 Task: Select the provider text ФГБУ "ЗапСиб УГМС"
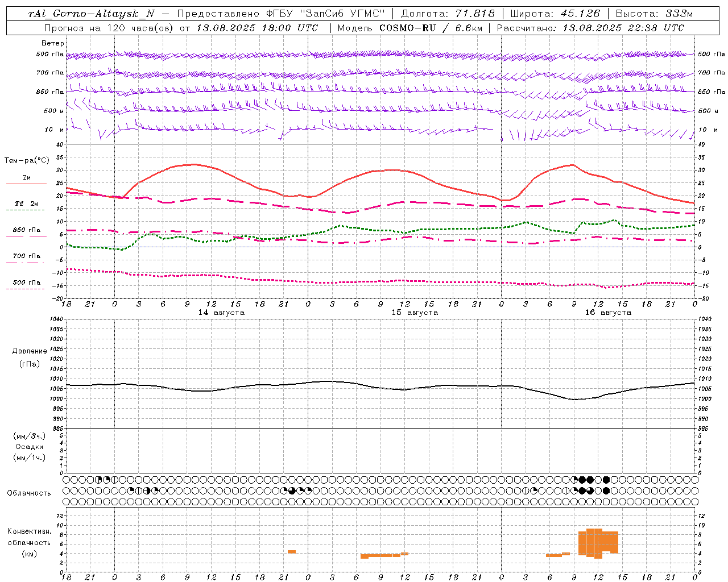(x=325, y=14)
